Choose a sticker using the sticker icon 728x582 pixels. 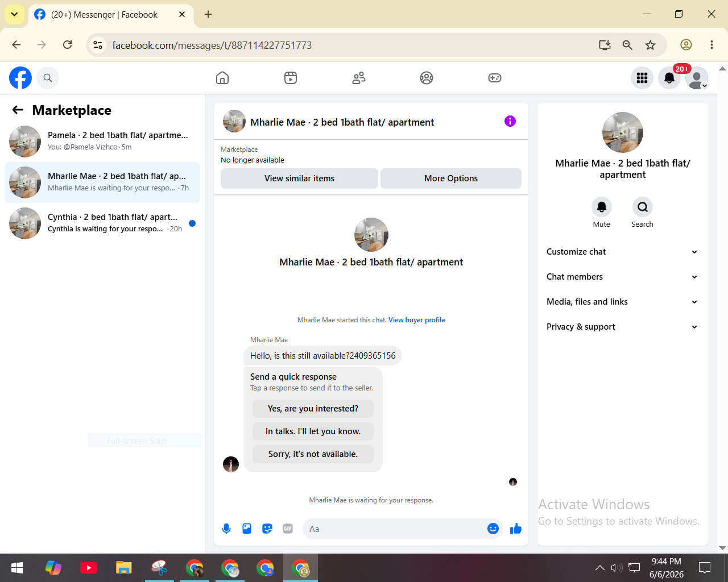pyautogui.click(x=267, y=529)
